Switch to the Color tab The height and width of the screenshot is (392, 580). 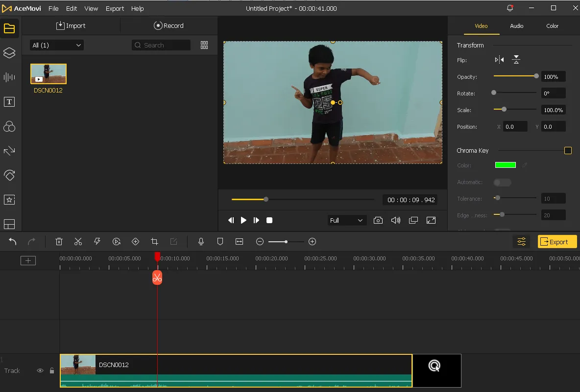click(552, 26)
